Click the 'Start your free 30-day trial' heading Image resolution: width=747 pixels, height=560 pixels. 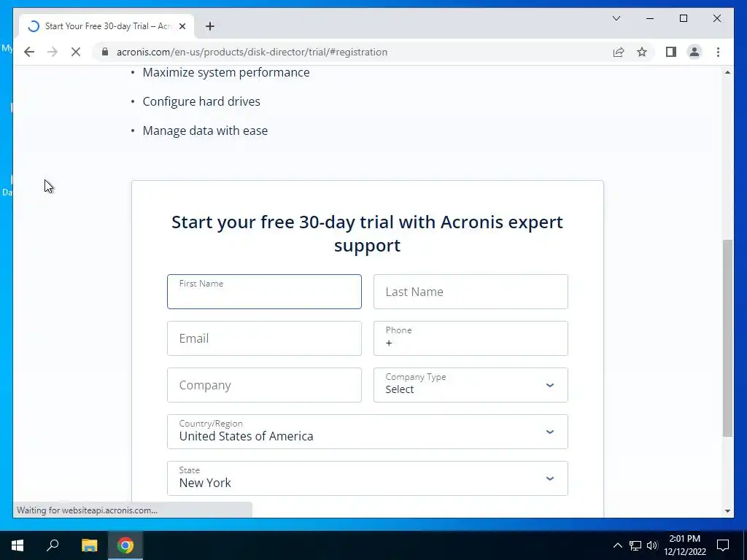click(x=368, y=233)
